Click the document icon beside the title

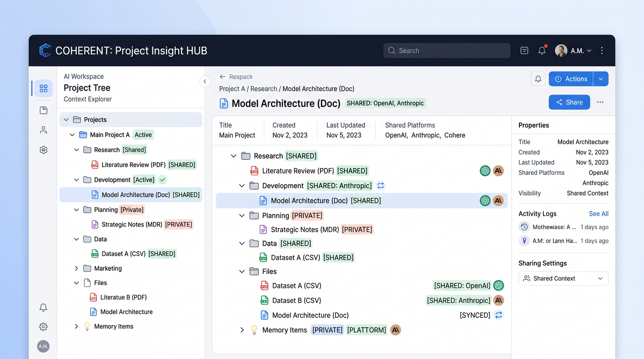coord(224,103)
